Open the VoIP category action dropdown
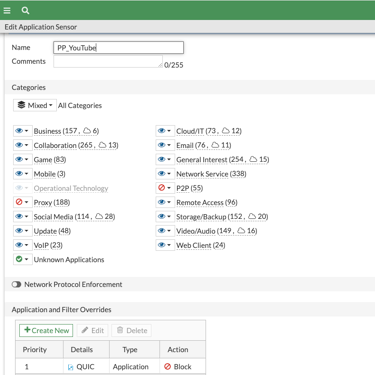This screenshot has width=375, height=375. (x=22, y=245)
